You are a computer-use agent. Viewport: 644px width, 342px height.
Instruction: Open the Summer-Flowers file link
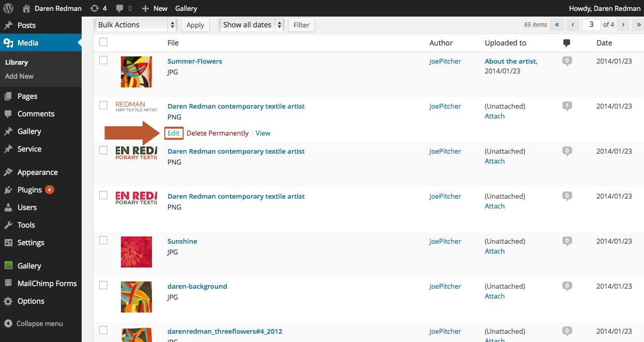[x=195, y=61]
